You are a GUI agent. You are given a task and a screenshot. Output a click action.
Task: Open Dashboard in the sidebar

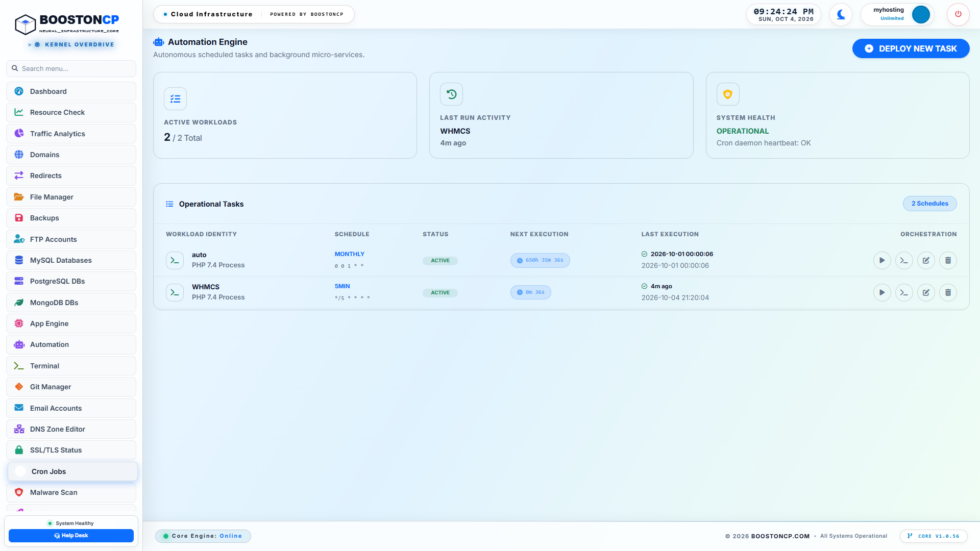(71, 91)
